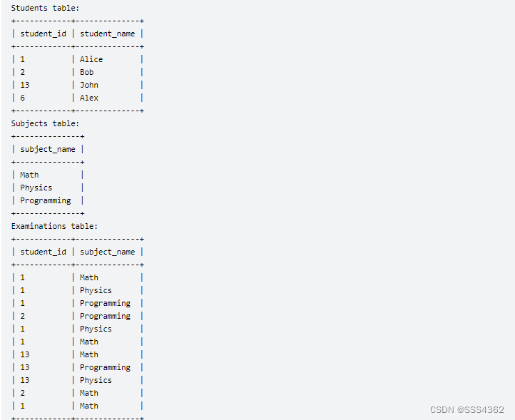Click the "Students table:" heading
The width and height of the screenshot is (515, 420).
[45, 8]
